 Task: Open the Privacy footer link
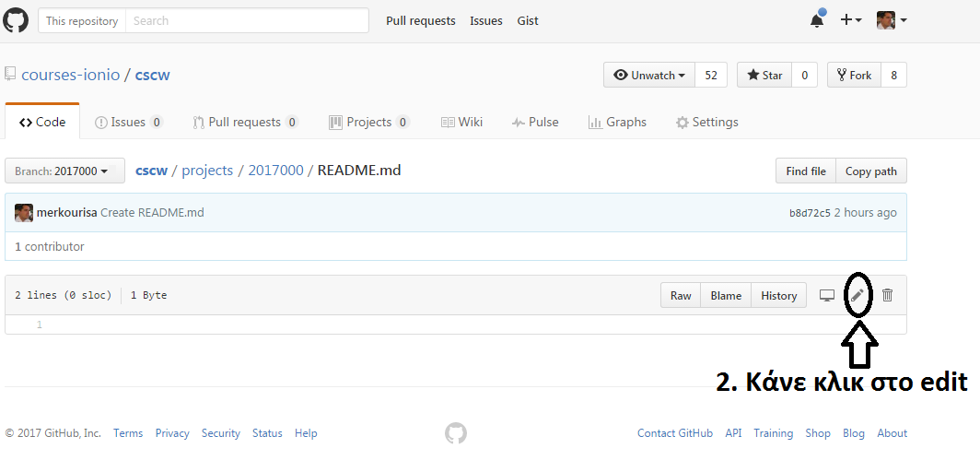[172, 432]
